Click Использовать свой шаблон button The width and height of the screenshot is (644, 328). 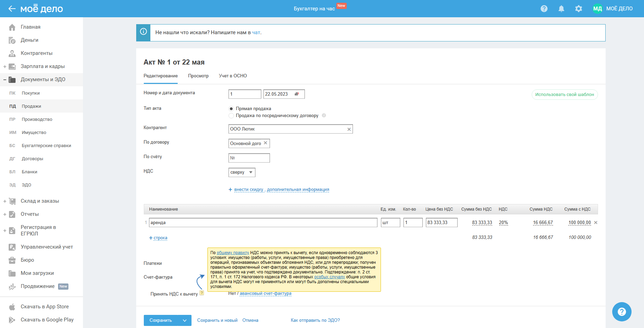coord(564,95)
